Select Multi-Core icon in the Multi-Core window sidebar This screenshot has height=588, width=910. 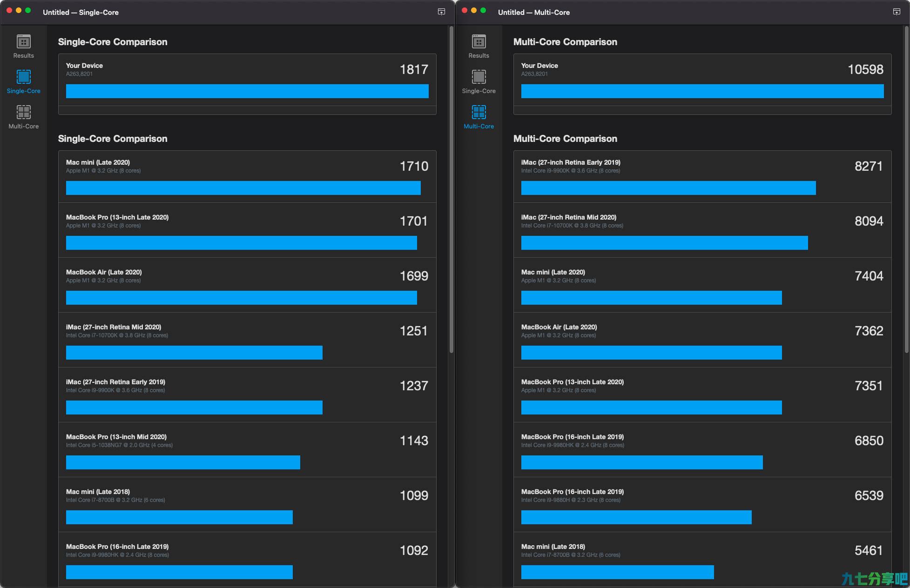pos(479,112)
